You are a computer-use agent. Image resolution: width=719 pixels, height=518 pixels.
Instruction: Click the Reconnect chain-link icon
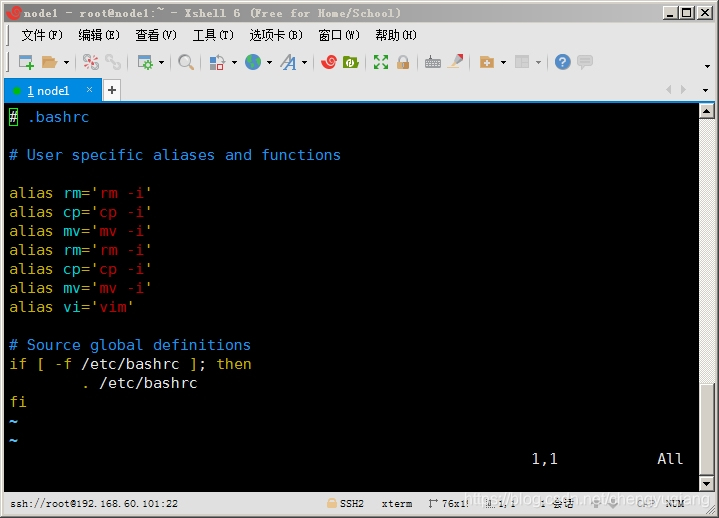point(113,62)
